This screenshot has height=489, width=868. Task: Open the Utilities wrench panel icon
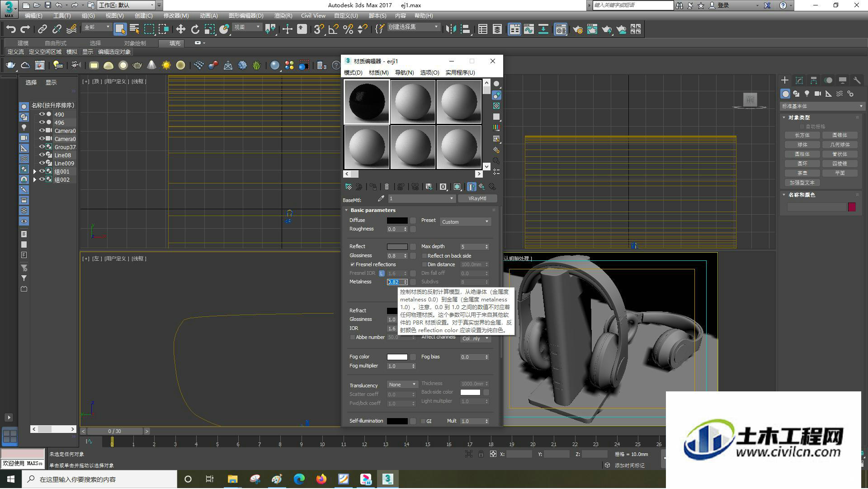tap(857, 80)
